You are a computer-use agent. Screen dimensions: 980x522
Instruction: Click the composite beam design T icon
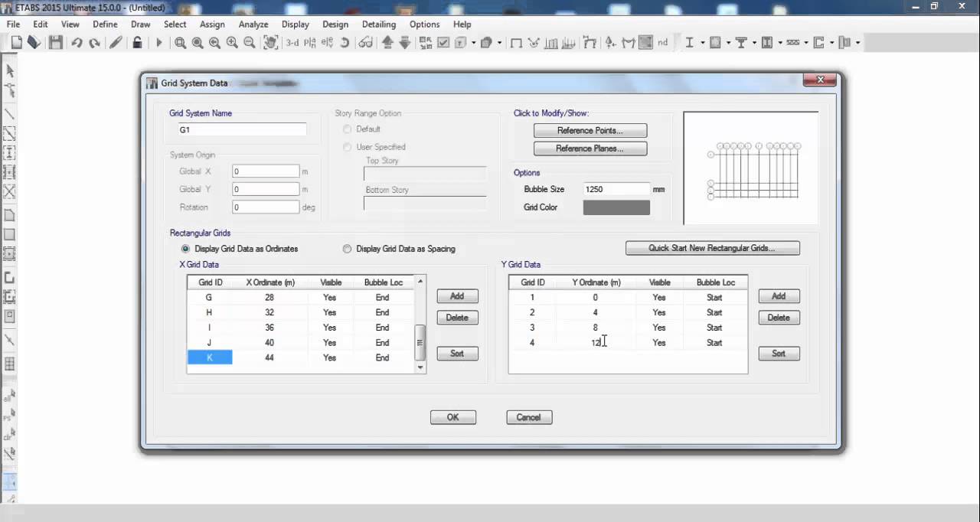coord(741,43)
